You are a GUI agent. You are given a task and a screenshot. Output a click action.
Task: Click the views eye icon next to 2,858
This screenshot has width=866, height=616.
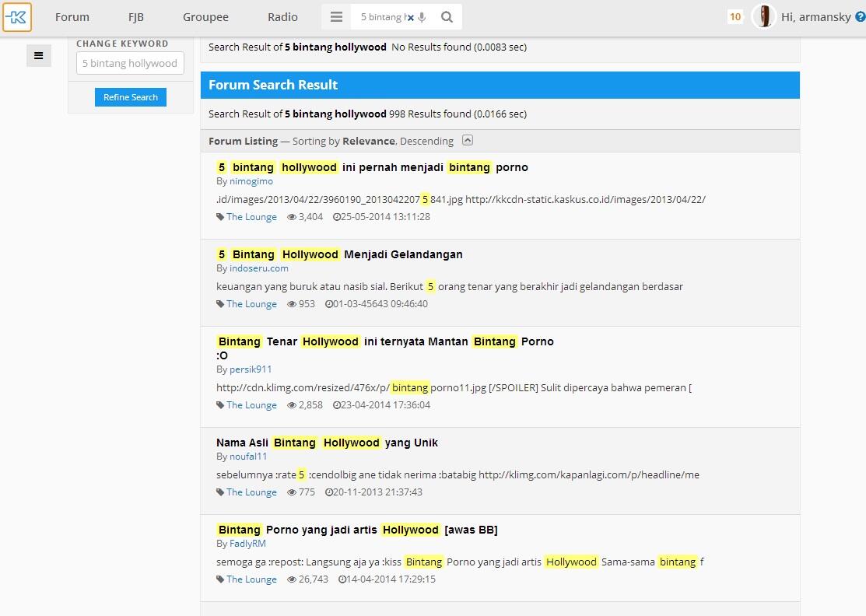(x=292, y=405)
